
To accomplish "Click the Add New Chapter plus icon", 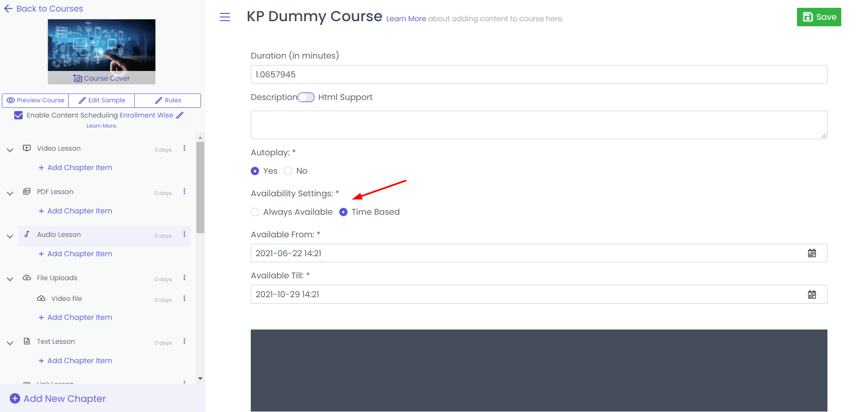I will 15,399.
